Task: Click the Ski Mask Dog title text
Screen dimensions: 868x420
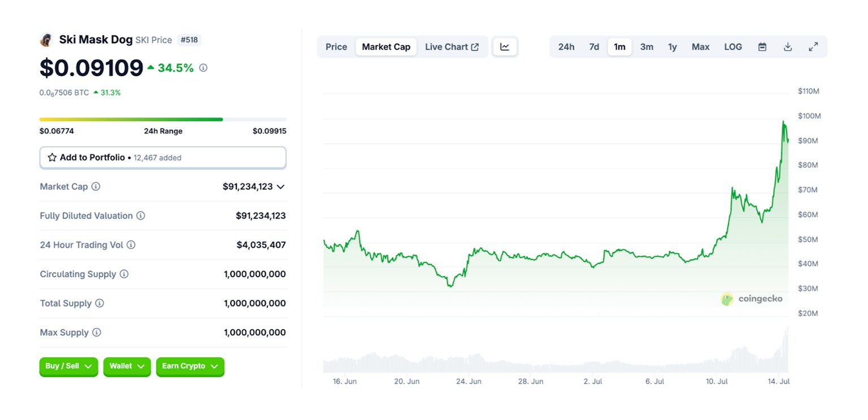Action: click(96, 40)
